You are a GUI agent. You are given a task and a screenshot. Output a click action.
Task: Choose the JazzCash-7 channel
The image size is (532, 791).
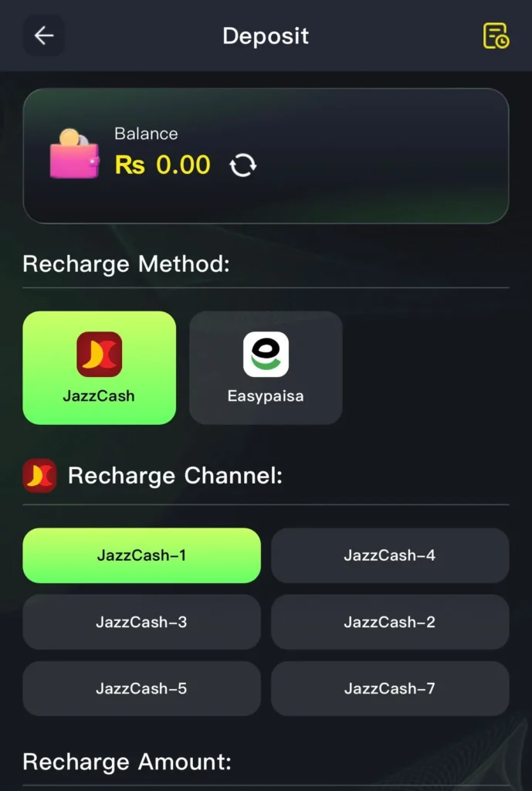[x=390, y=688]
